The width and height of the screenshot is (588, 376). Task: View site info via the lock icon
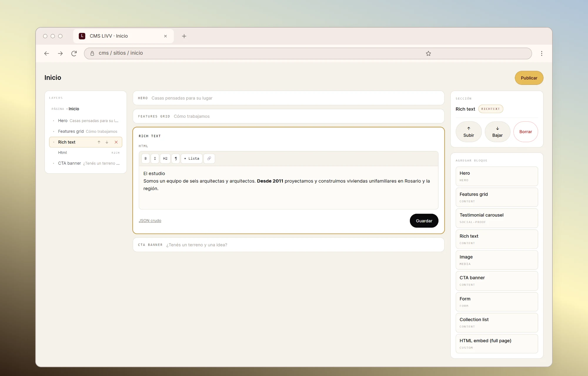(x=92, y=53)
